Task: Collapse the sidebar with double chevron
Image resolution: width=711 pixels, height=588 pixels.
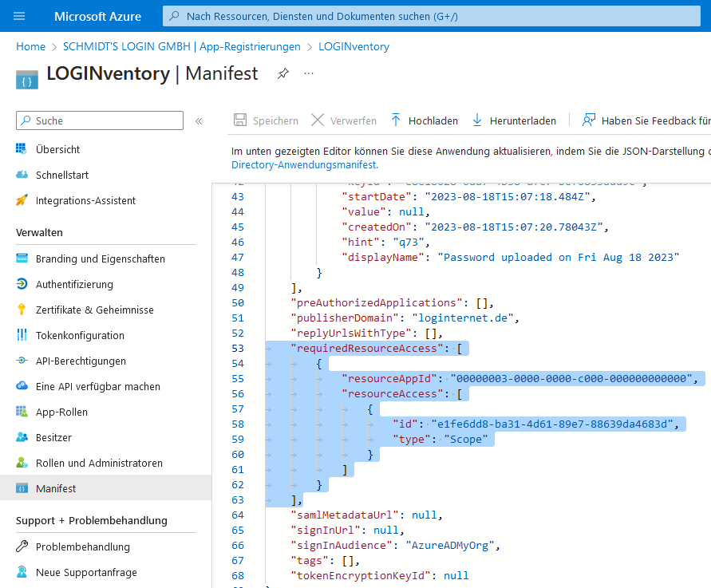Action: click(x=199, y=121)
